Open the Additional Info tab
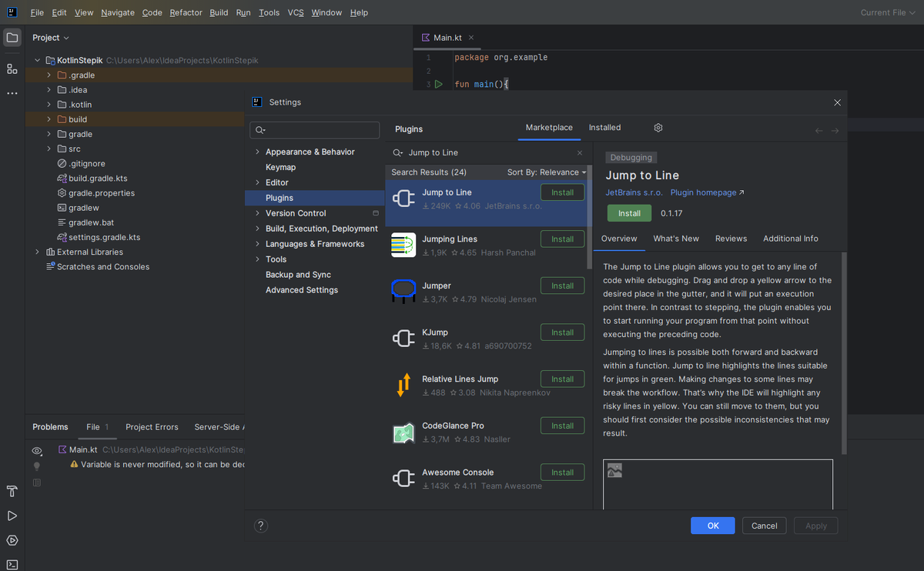Viewport: 924px width, 571px height. click(791, 239)
